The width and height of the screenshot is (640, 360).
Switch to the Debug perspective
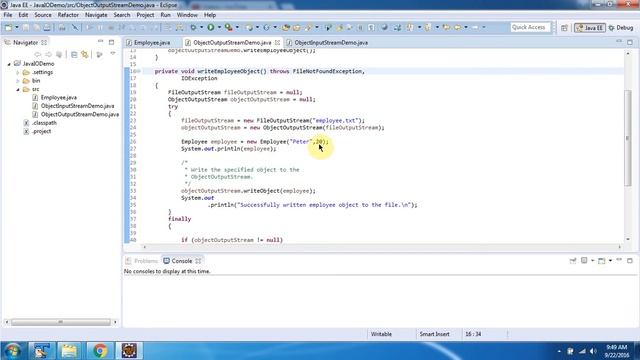pos(621,28)
